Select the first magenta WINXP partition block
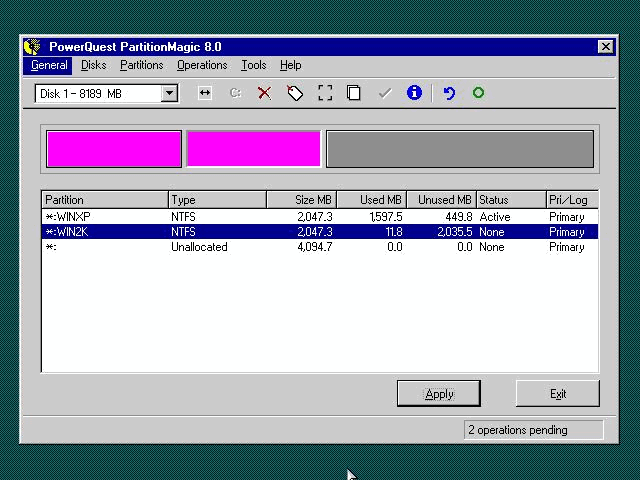Image resolution: width=640 pixels, height=480 pixels. [x=113, y=149]
